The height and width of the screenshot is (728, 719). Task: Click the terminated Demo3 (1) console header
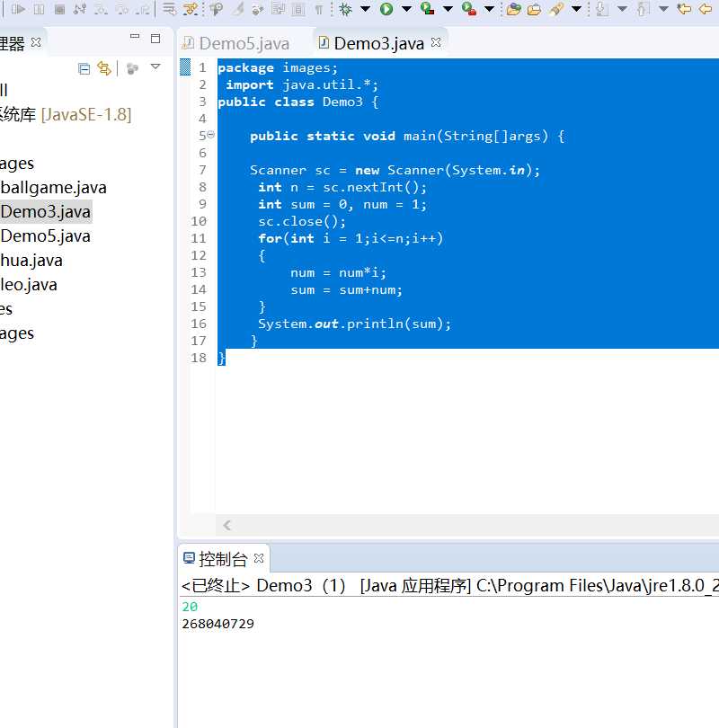coord(448,585)
